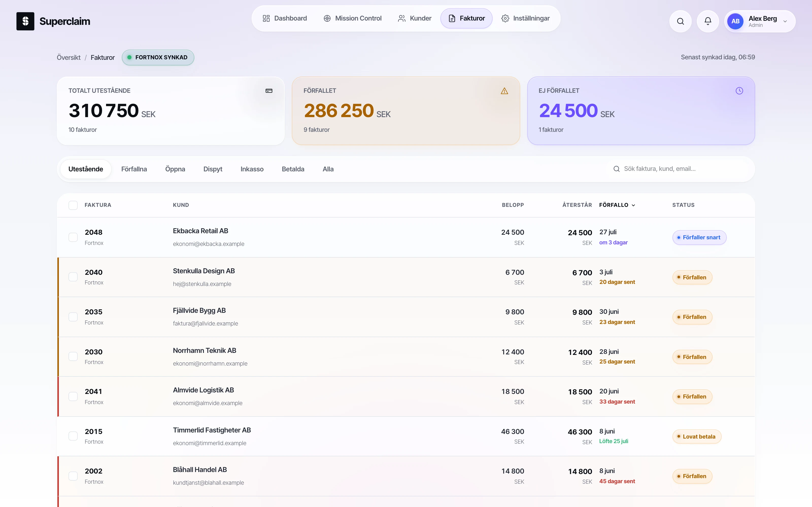
Task: Open the notifications bell
Action: tap(708, 21)
